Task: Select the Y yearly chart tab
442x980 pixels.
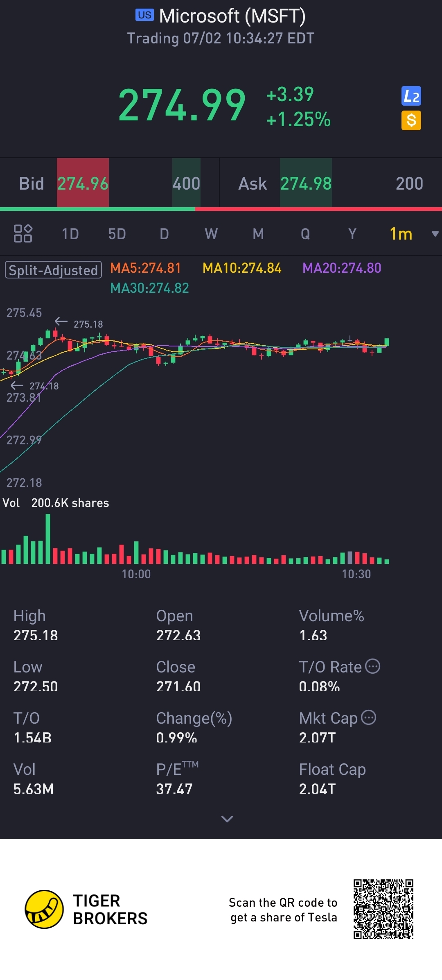Action: pos(352,234)
